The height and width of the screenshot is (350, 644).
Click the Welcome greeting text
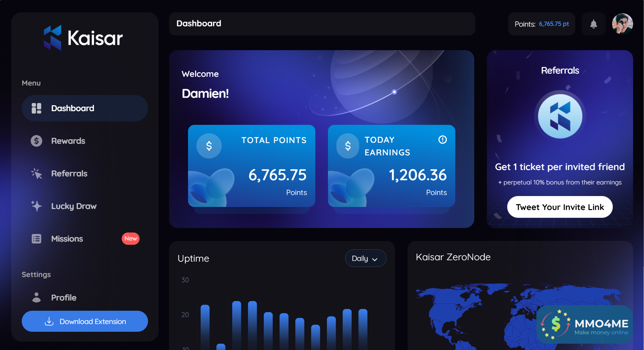tap(200, 74)
